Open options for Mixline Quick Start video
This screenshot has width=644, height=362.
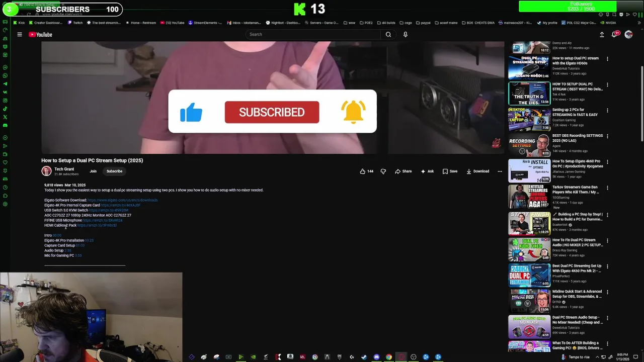607,292
